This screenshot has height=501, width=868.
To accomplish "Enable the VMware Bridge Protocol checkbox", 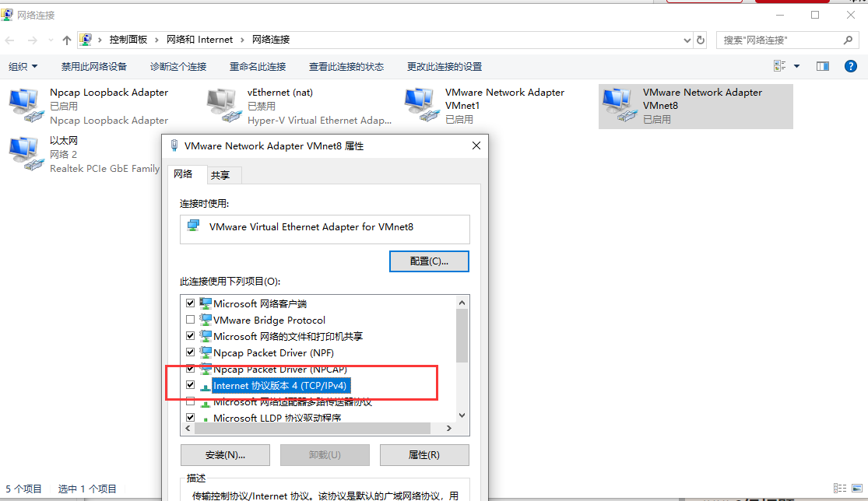I will [191, 320].
